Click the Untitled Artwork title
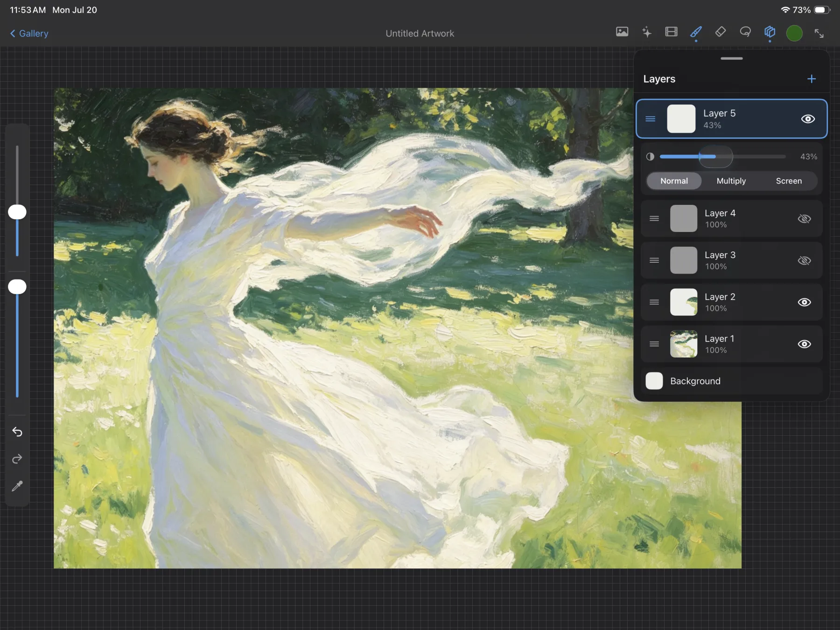 point(420,34)
